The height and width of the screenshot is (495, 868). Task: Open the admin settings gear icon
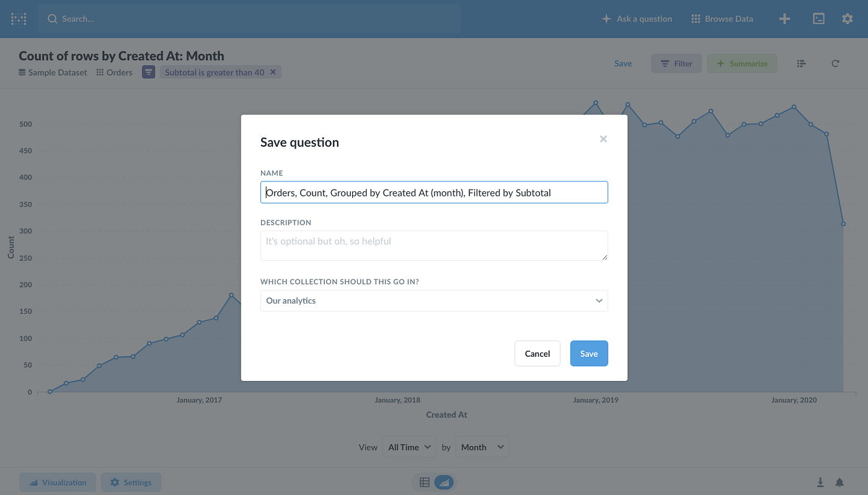(x=847, y=19)
